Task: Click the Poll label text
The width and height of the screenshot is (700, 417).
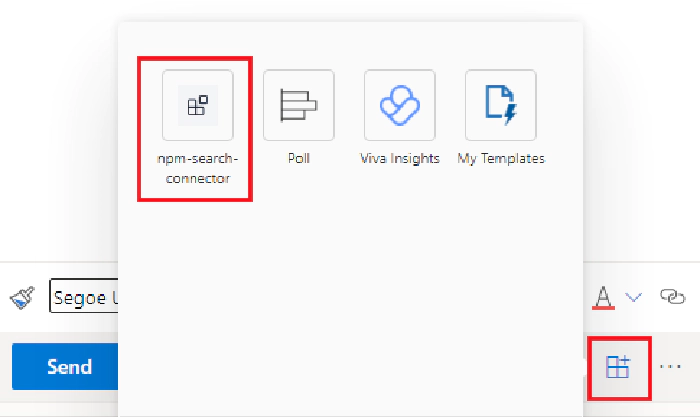Action: pyautogui.click(x=299, y=158)
